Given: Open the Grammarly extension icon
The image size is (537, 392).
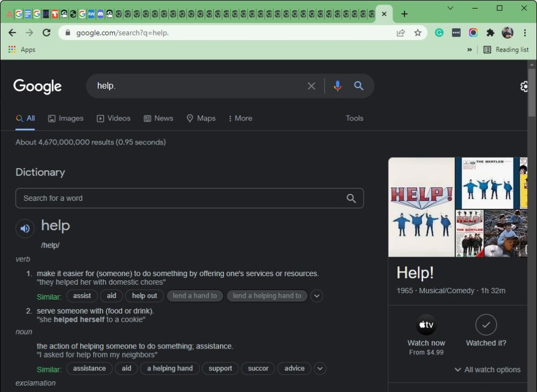Looking at the screenshot, I should coord(439,33).
